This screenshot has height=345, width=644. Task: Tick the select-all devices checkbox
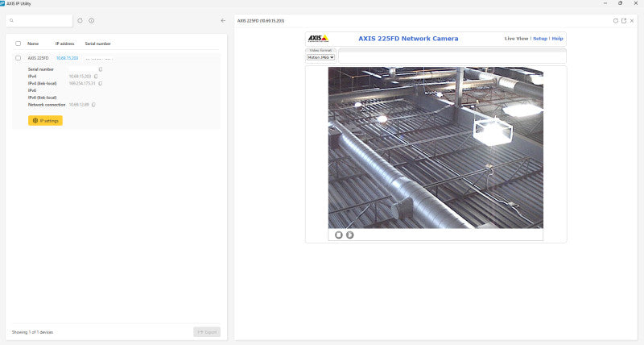pyautogui.click(x=18, y=44)
